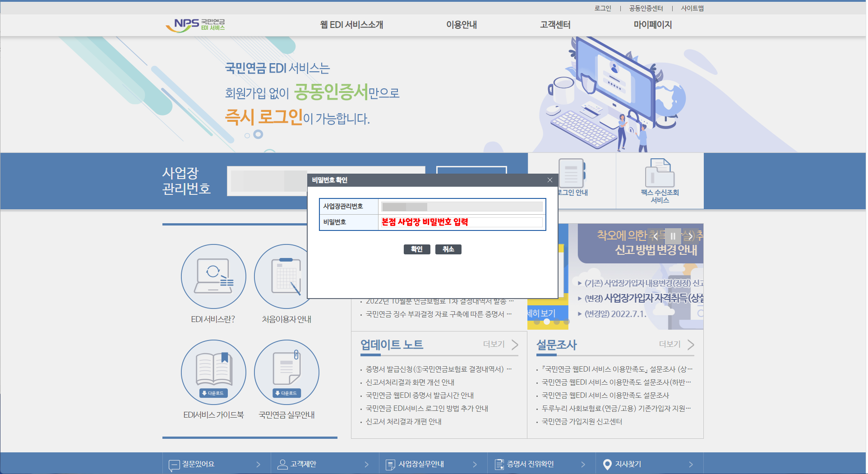Download the 국민연금 실무안내 document icon
Viewport: 868px width, 474px height.
pyautogui.click(x=286, y=372)
